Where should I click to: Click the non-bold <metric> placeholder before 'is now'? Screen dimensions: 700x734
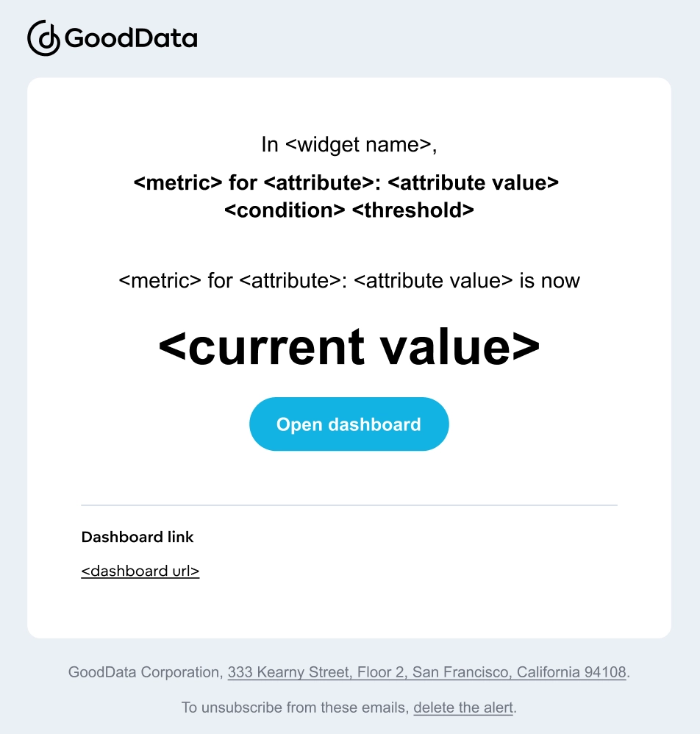pyautogui.click(x=160, y=281)
